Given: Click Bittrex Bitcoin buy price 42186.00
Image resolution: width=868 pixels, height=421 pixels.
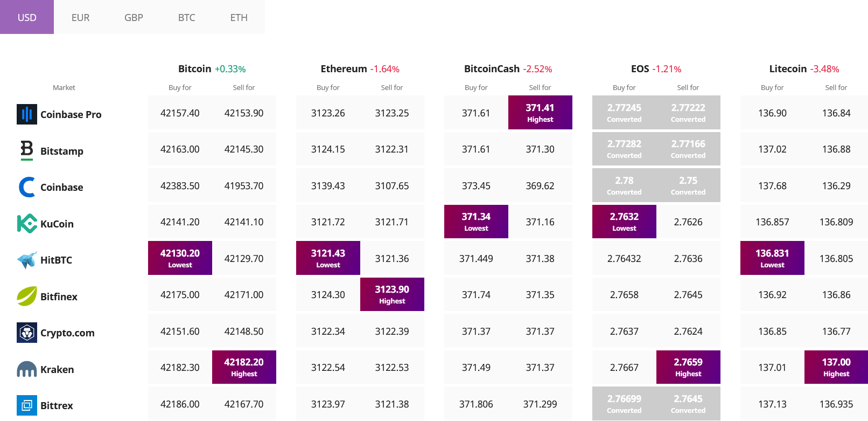Looking at the screenshot, I should coord(180,404).
